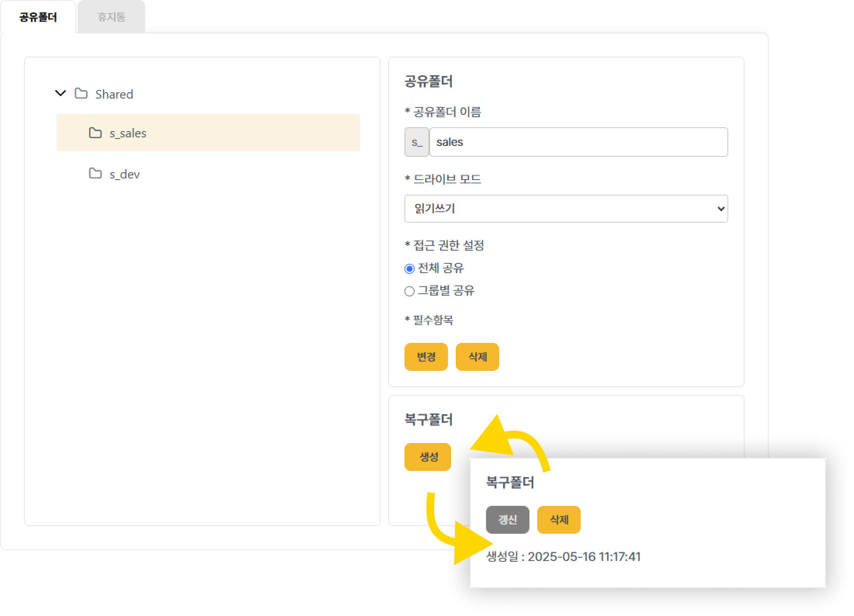Click the s_ prefix box
The image size is (854, 616).
417,142
